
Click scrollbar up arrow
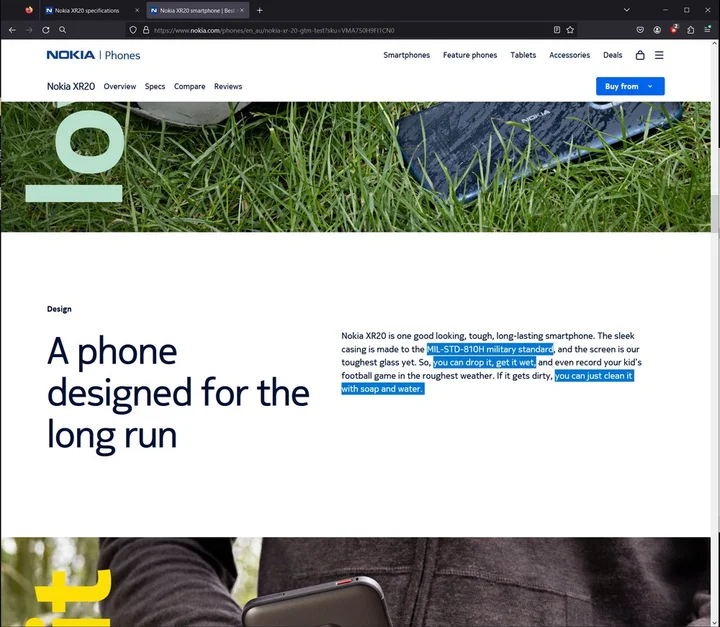point(714,43)
